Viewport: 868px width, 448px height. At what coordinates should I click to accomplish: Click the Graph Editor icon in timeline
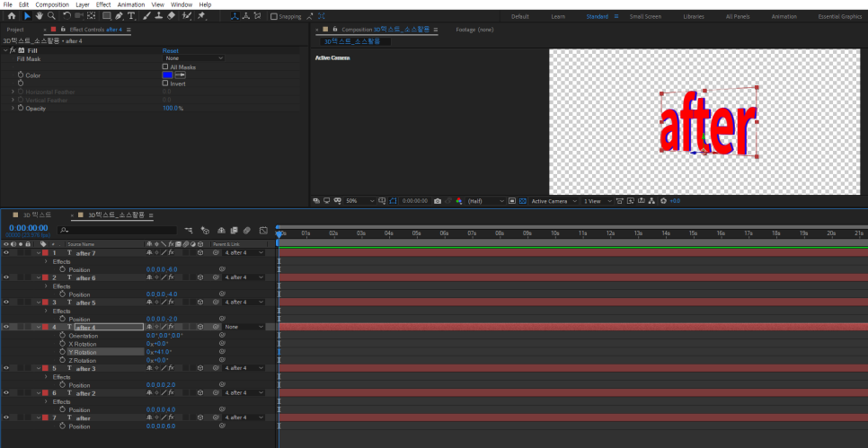263,230
